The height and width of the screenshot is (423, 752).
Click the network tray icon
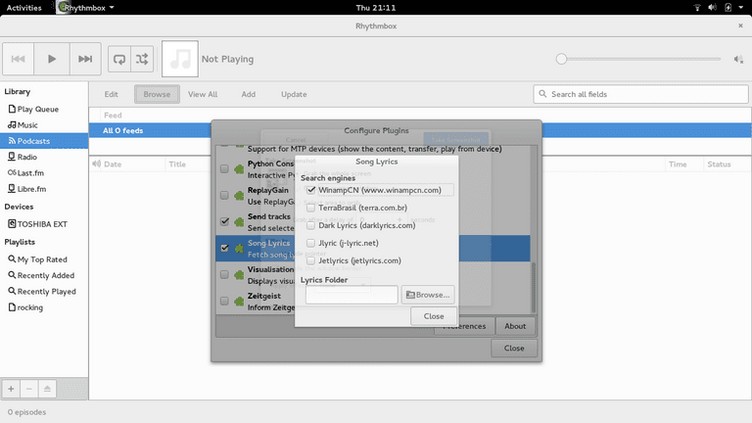click(697, 8)
